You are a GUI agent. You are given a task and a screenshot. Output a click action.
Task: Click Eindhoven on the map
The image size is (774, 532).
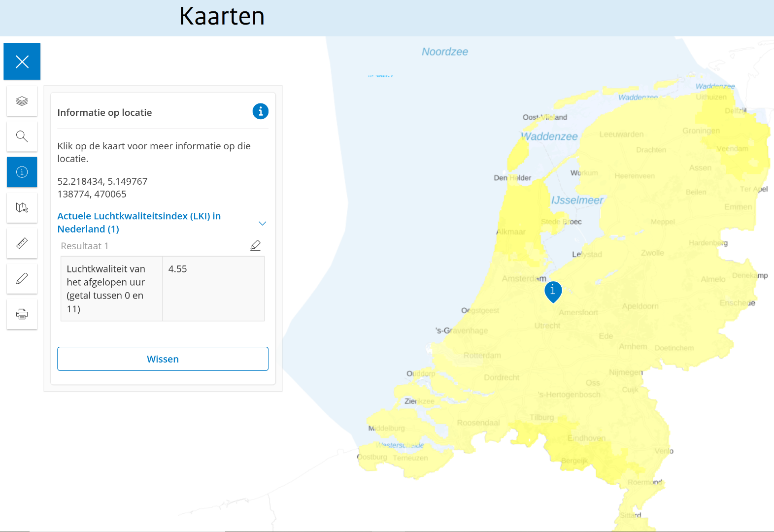point(586,438)
